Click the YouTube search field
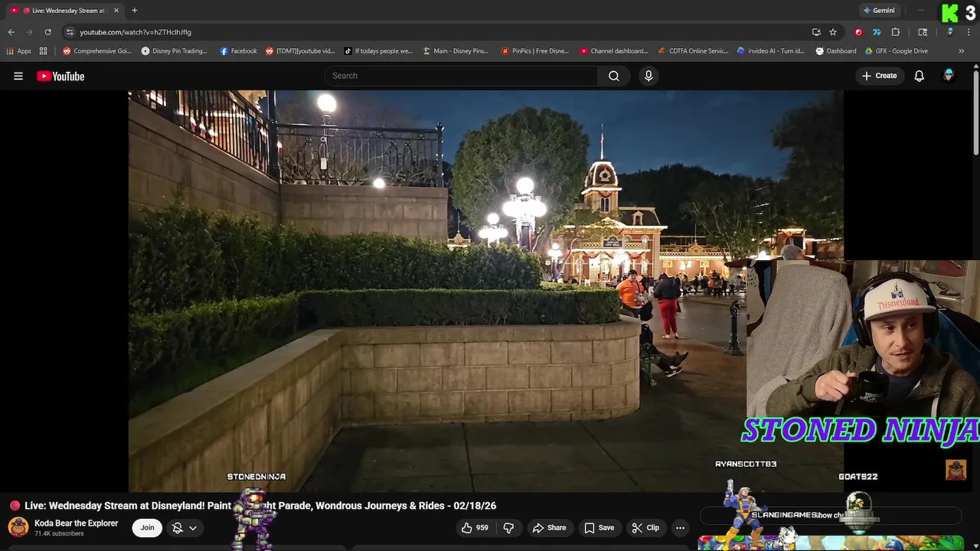Viewport: 980px width, 551px height. 461,76
